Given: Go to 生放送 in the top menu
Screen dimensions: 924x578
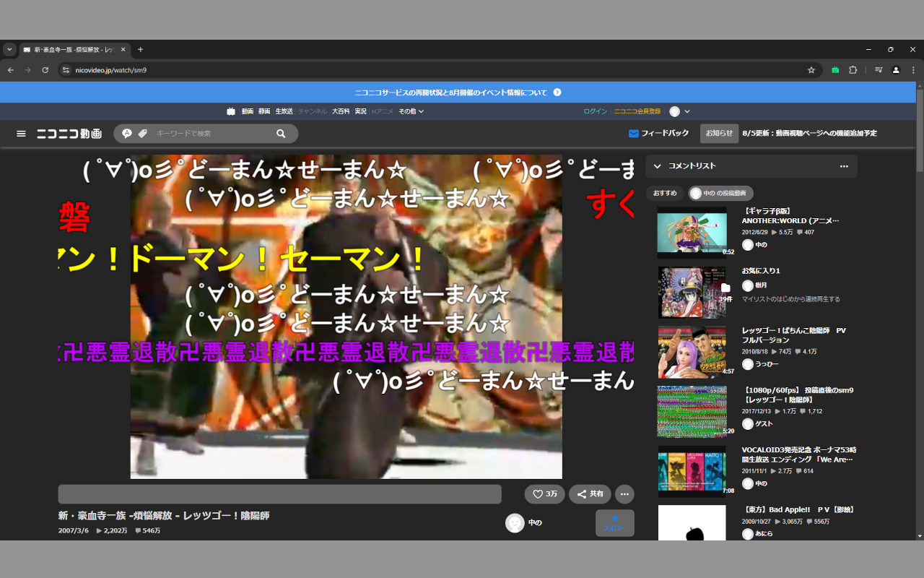Looking at the screenshot, I should coord(284,111).
